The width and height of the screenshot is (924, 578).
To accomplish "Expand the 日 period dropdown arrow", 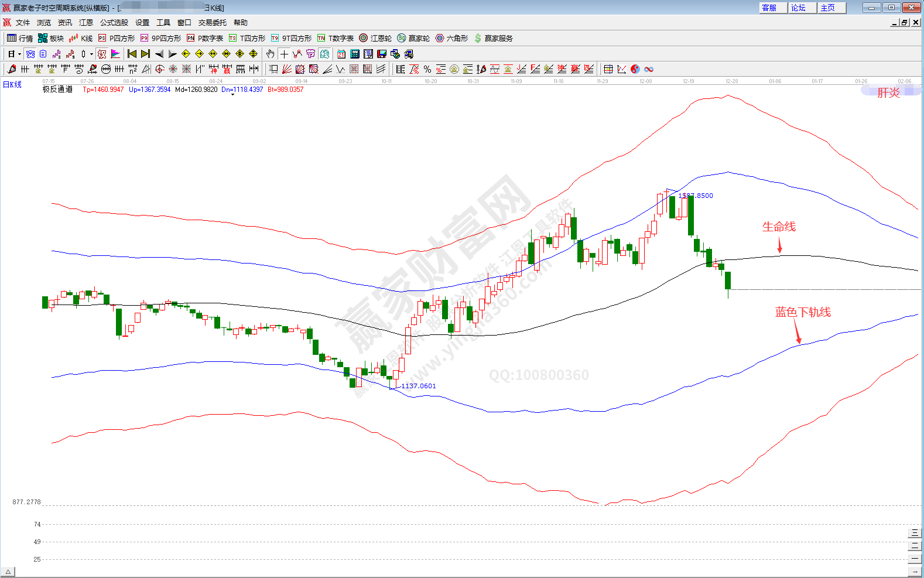I will (19, 54).
